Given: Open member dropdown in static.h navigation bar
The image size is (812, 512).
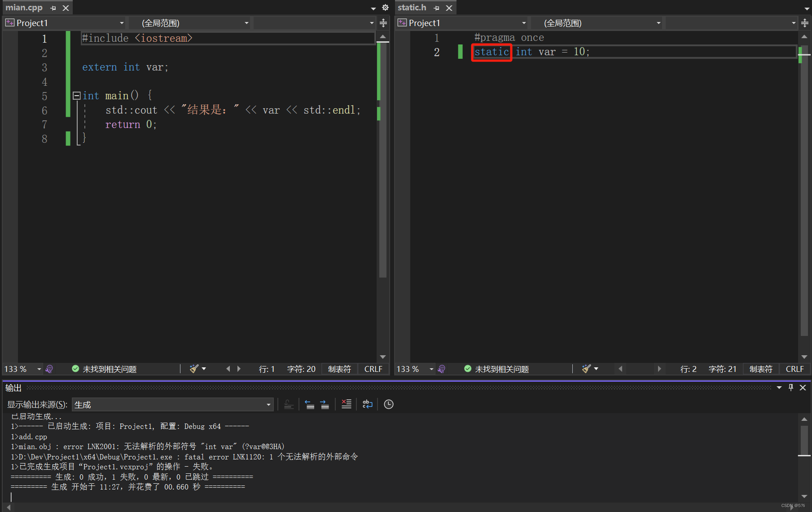Looking at the screenshot, I should coord(731,23).
